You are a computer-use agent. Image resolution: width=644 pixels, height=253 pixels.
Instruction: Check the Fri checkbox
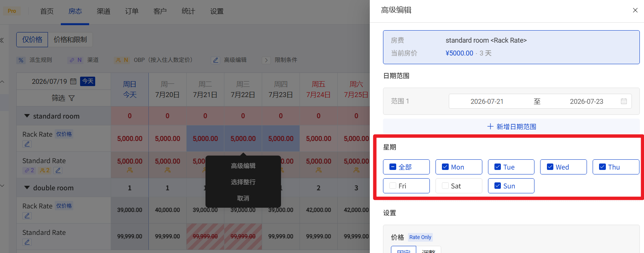coord(393,186)
